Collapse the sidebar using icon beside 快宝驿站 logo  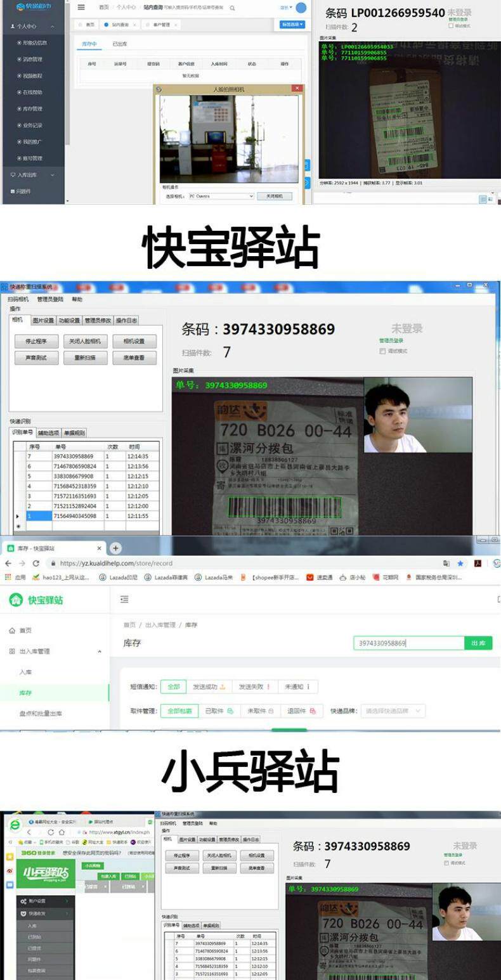[124, 600]
